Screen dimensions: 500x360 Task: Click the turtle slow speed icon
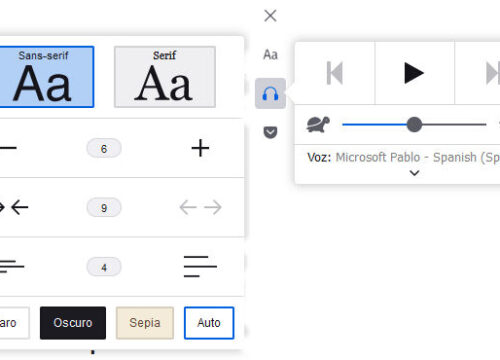pyautogui.click(x=318, y=124)
